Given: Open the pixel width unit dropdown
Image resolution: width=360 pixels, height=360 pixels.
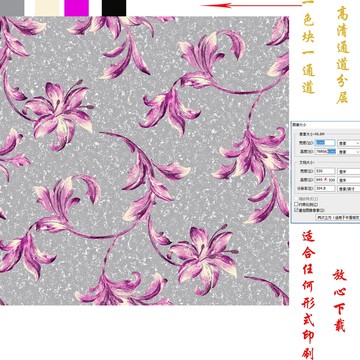Looking at the screenshot, I should point(349,143).
